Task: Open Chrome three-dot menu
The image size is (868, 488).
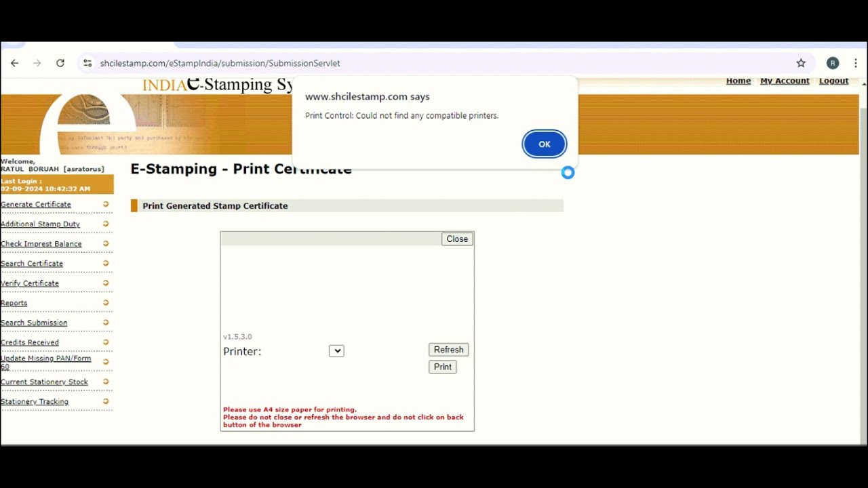Action: (x=856, y=63)
